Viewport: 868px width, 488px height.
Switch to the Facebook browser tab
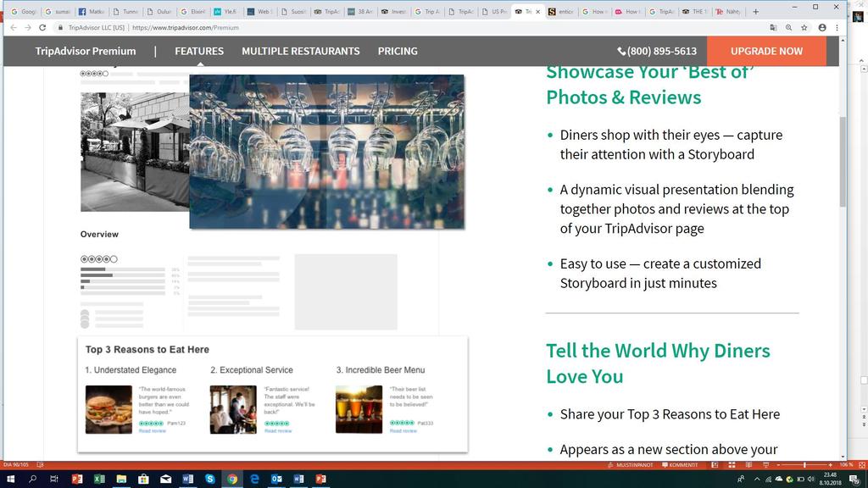point(92,11)
